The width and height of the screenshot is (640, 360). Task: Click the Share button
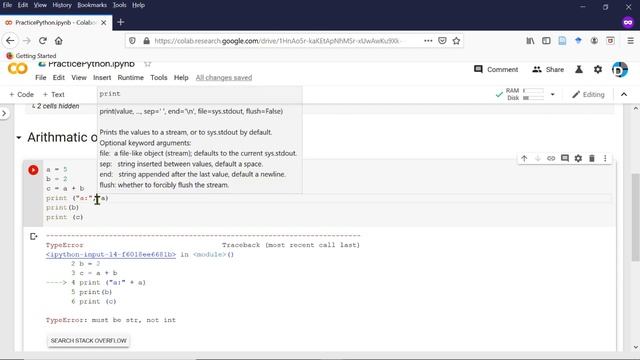click(548, 69)
